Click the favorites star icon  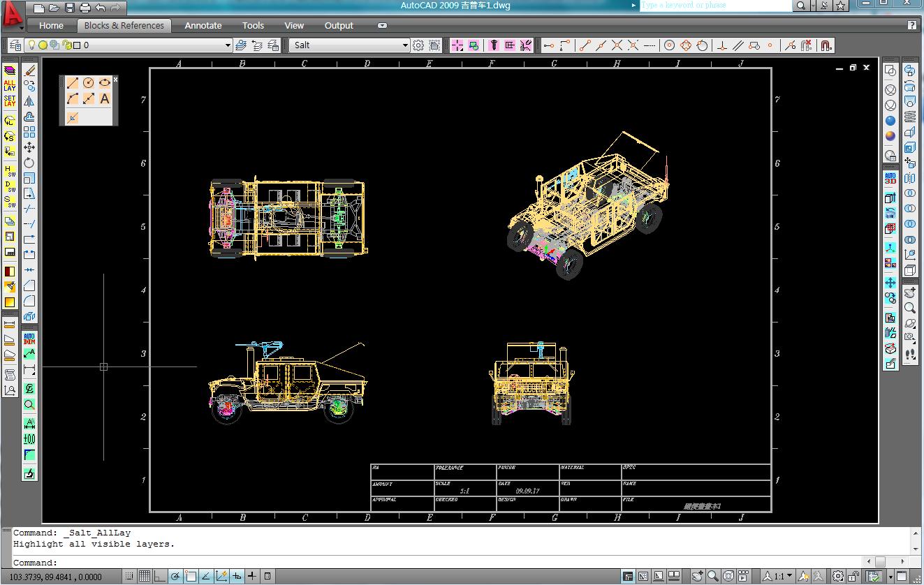pyautogui.click(x=840, y=6)
